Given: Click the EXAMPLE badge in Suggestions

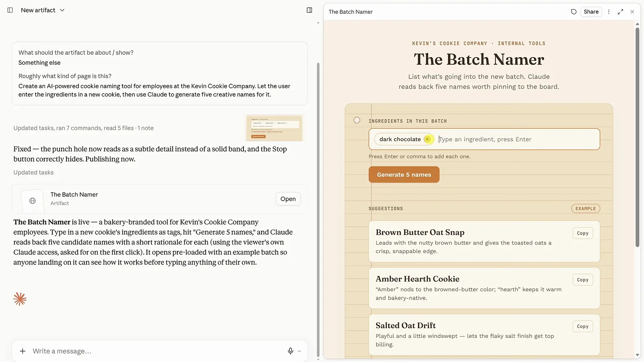Looking at the screenshot, I should (586, 208).
